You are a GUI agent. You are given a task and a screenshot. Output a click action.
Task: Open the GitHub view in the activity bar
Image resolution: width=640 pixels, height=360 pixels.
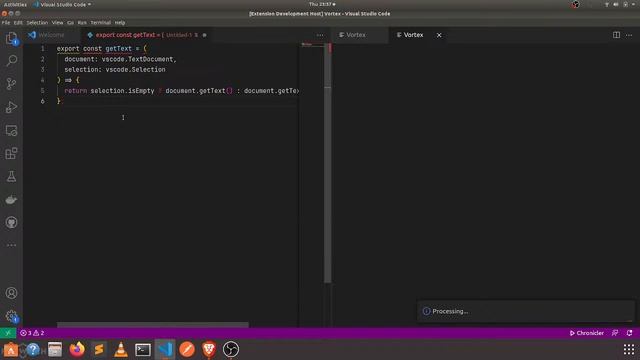click(x=11, y=222)
